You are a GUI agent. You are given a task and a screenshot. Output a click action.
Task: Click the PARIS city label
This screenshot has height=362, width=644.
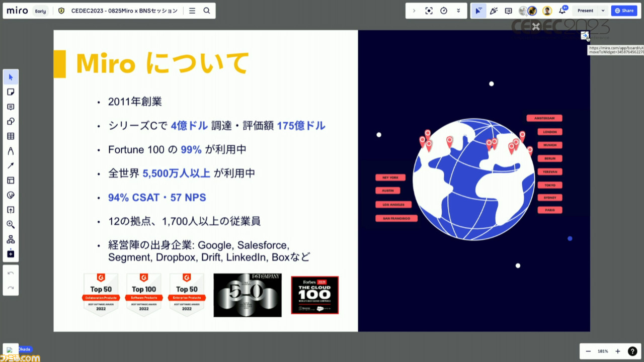tap(550, 210)
